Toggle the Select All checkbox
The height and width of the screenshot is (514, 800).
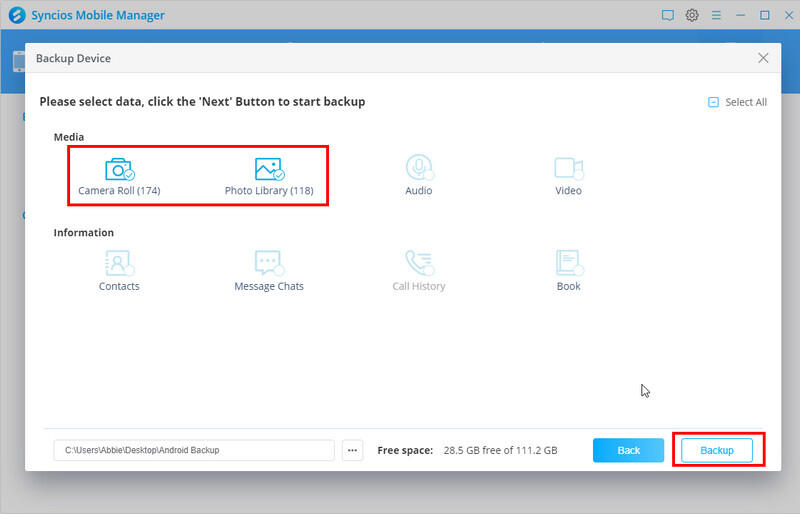713,102
